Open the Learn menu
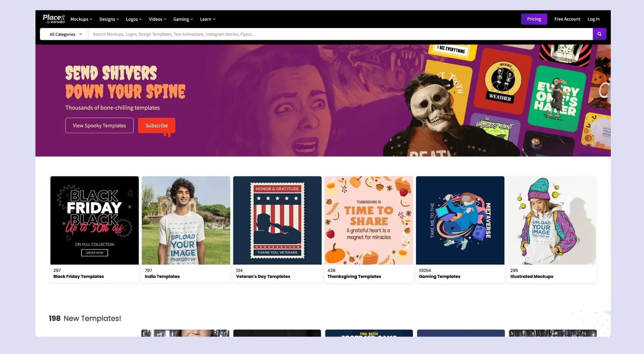The image size is (644, 354). click(207, 19)
